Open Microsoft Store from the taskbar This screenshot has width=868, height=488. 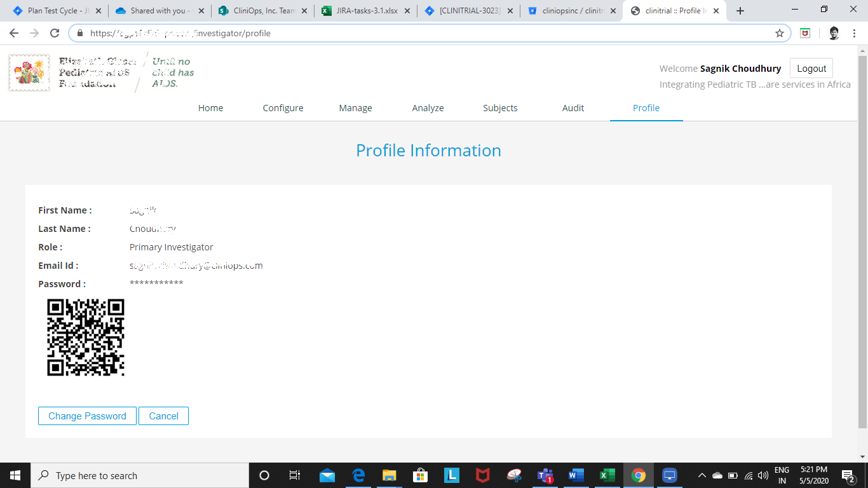420,475
